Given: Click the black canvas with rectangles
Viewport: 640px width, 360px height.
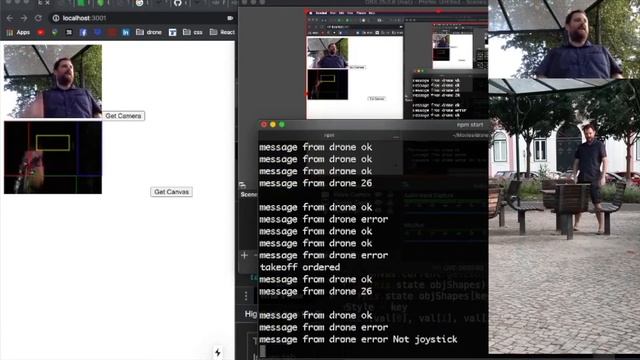Looking at the screenshot, I should (53, 158).
